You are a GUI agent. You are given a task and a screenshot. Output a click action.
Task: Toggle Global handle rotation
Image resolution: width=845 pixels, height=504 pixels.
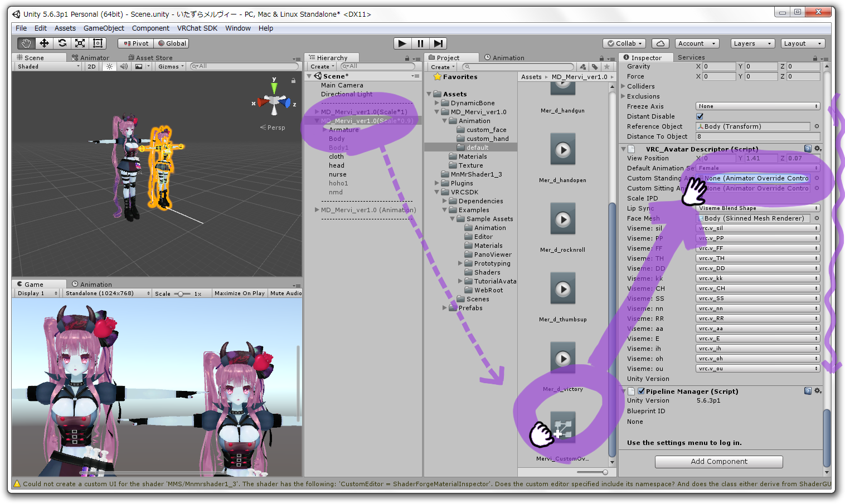pyautogui.click(x=172, y=43)
